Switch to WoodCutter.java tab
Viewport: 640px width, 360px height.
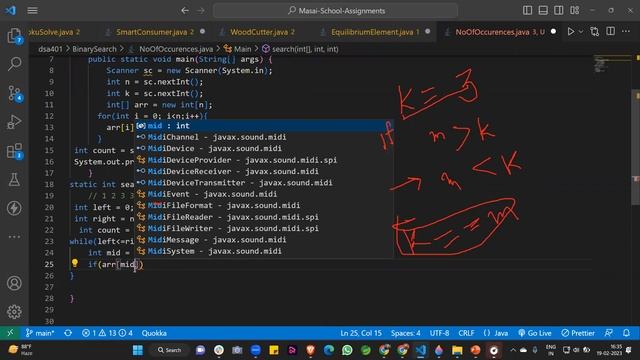coord(261,32)
